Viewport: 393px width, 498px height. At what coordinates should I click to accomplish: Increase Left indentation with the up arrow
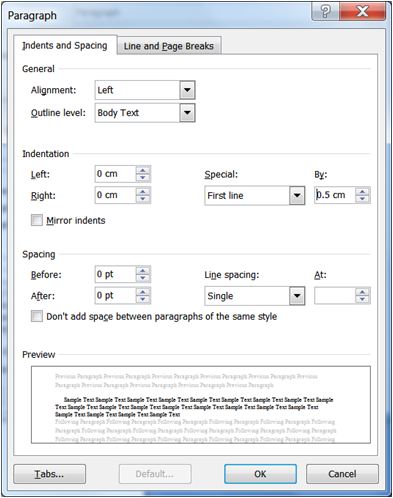143,170
